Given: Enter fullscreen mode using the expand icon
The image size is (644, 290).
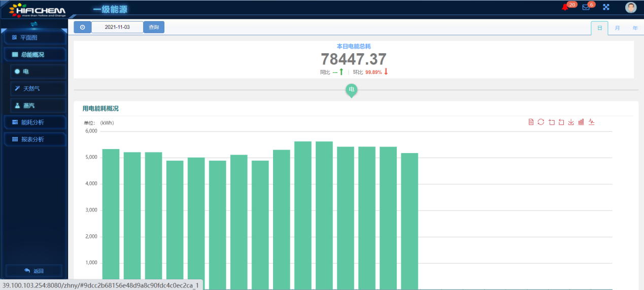Looking at the screenshot, I should (x=606, y=7).
